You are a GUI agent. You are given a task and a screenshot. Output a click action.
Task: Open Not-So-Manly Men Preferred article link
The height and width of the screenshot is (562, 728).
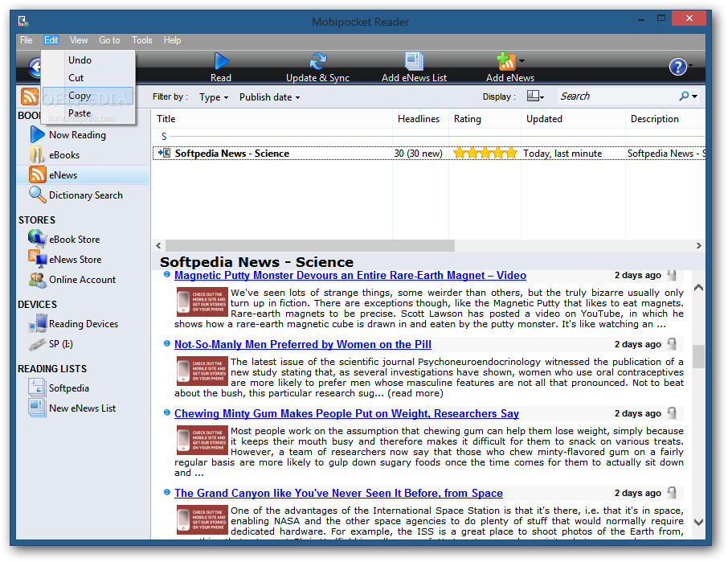pyautogui.click(x=303, y=344)
